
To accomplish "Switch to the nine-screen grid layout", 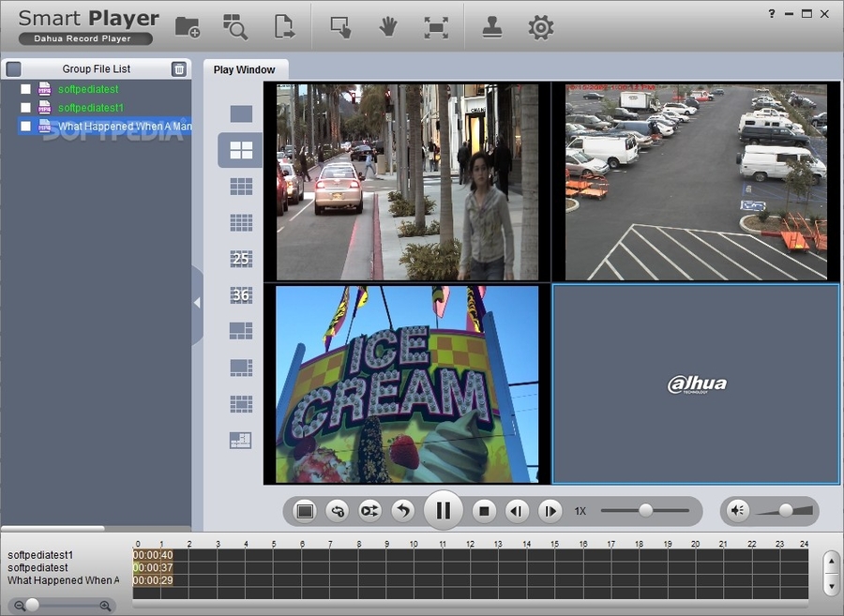I will pos(240,186).
